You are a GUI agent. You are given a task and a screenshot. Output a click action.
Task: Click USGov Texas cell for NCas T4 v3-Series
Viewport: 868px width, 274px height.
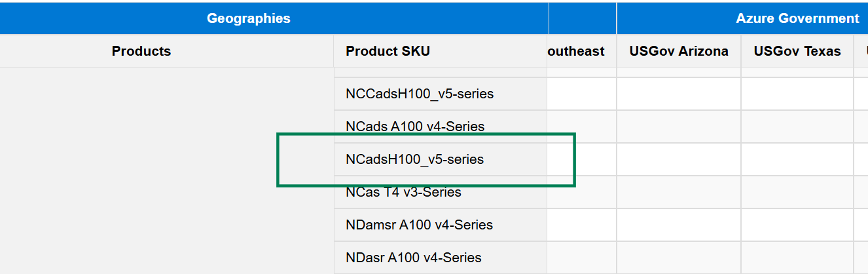797,192
